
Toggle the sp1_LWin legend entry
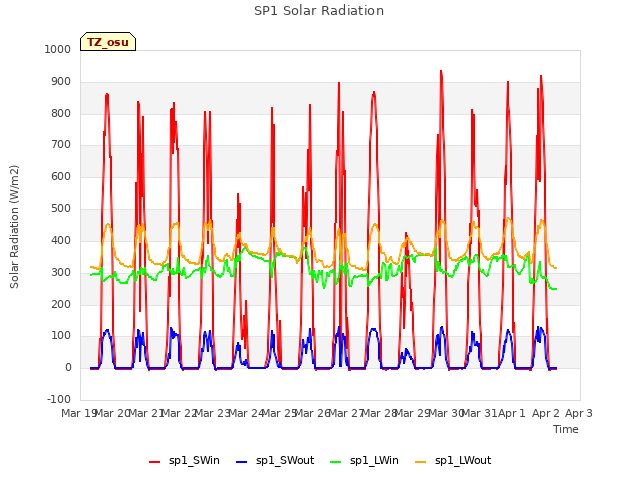[364, 461]
